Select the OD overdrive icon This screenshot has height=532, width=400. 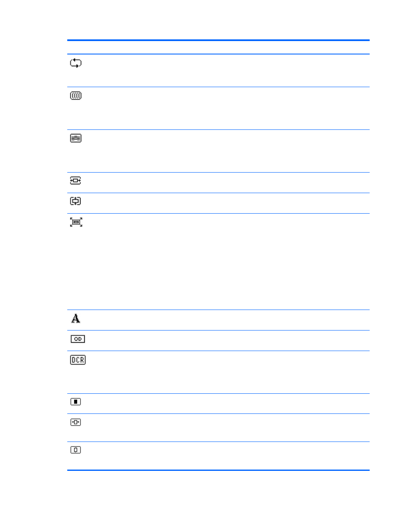click(78, 339)
